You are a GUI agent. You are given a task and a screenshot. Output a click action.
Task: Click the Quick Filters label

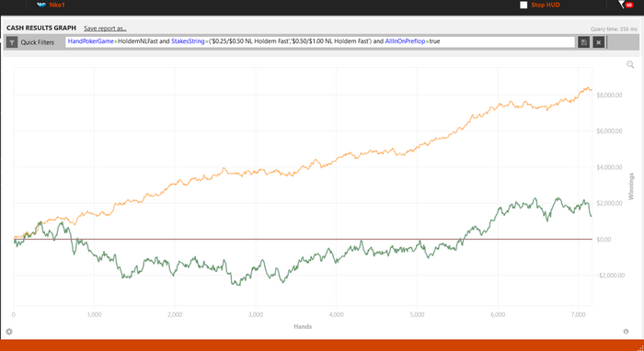click(38, 42)
